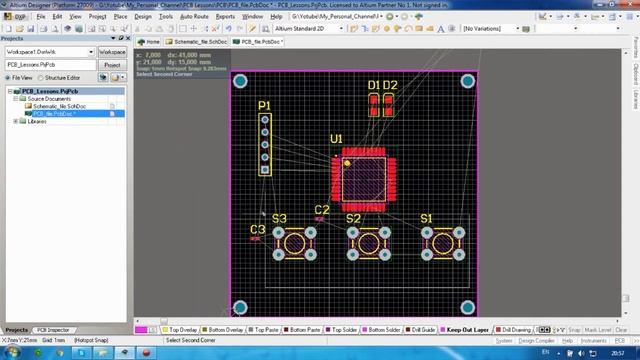Click the Top Paste layer color square
Viewport: 640px width, 360px height.
251,329
